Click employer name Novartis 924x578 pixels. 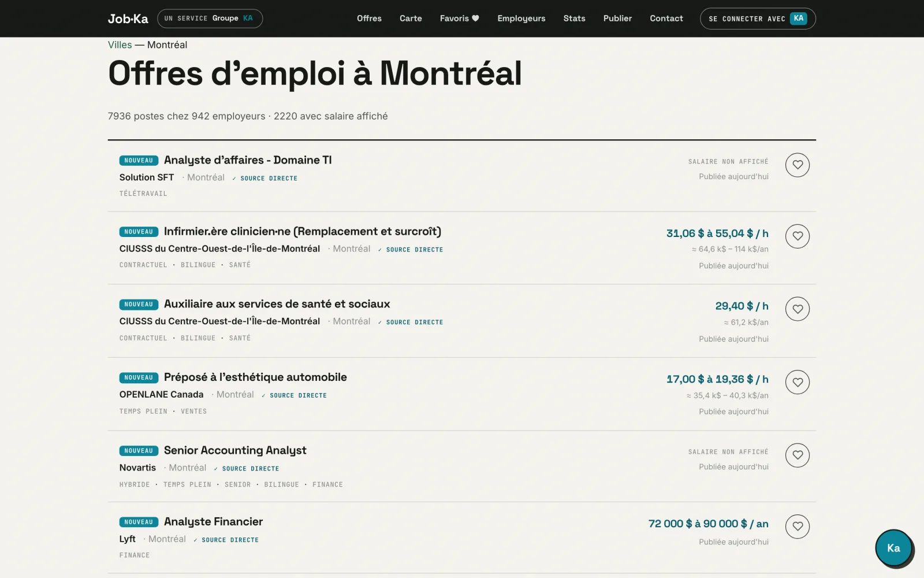tap(137, 468)
